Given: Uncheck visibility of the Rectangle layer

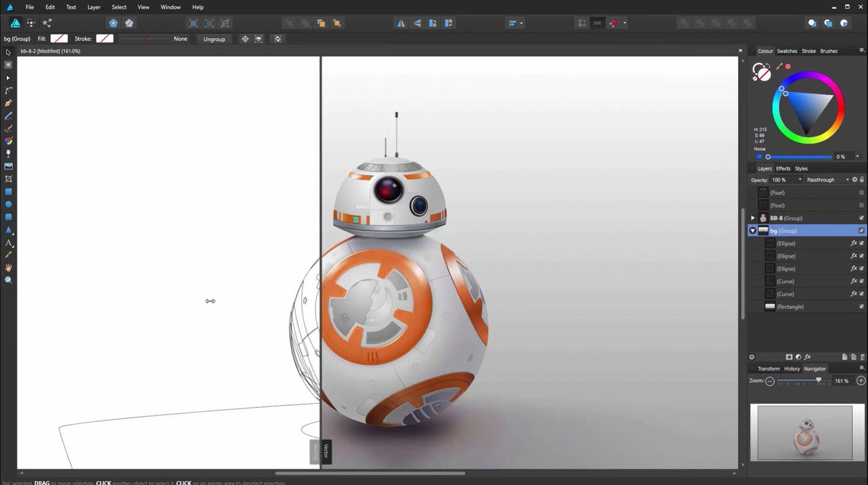Looking at the screenshot, I should click(x=861, y=307).
